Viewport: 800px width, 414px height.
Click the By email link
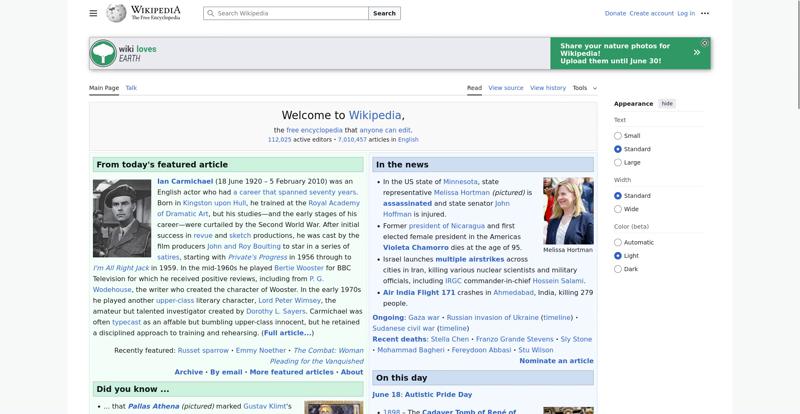point(226,372)
